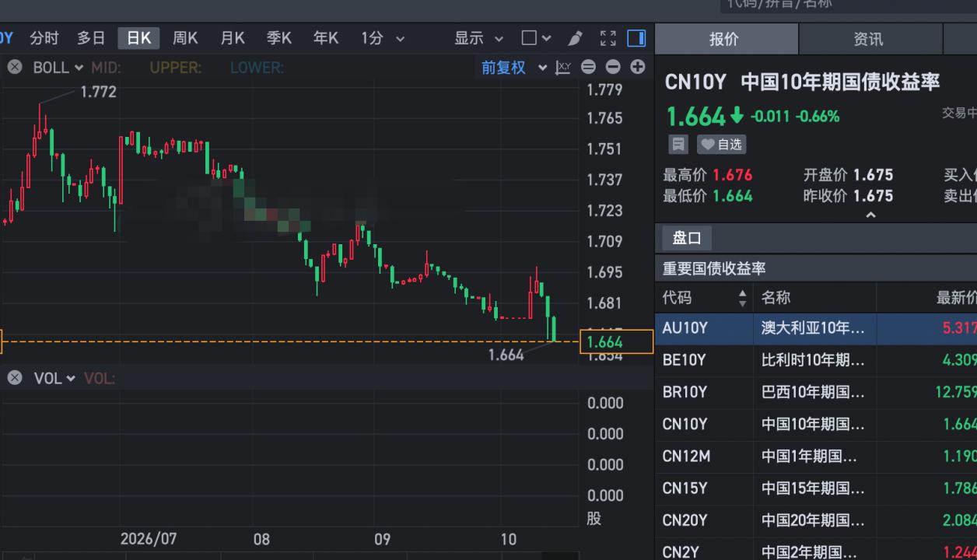Select BR10Y 巴西10年期 row

[816, 392]
